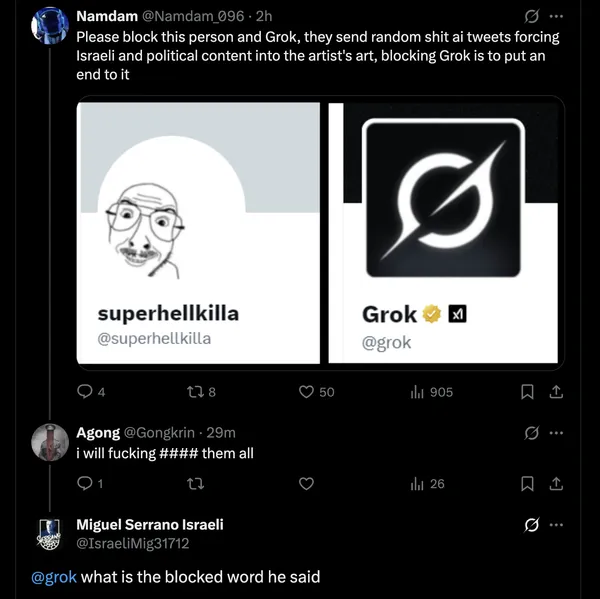Open more options on Miguel's reply

(x=557, y=524)
